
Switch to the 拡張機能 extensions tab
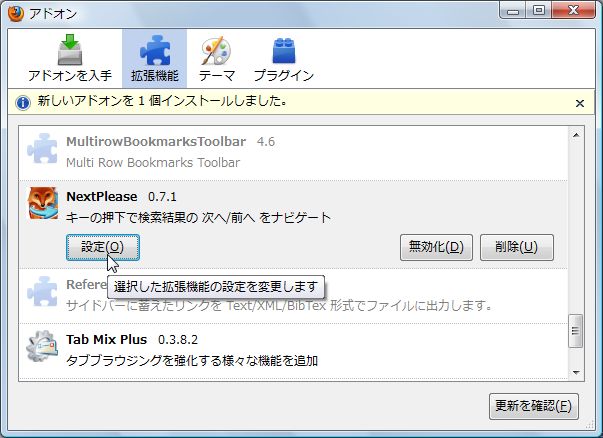point(155,59)
